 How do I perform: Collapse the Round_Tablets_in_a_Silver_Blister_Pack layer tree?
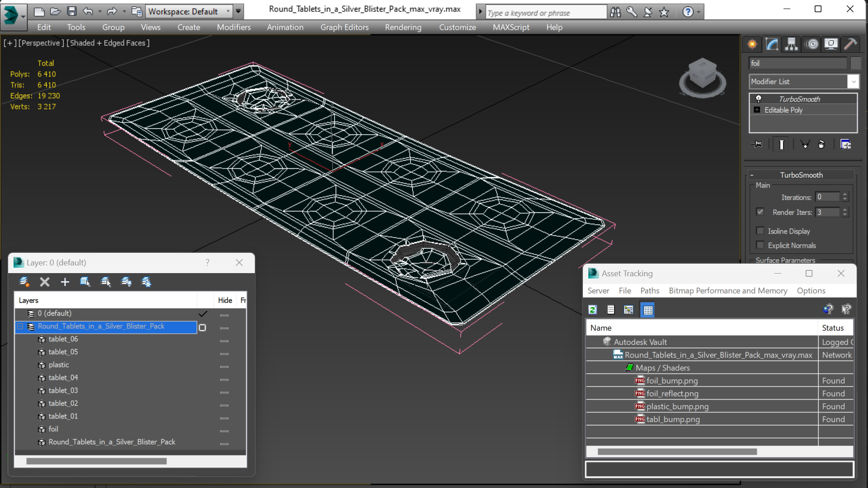20,326
